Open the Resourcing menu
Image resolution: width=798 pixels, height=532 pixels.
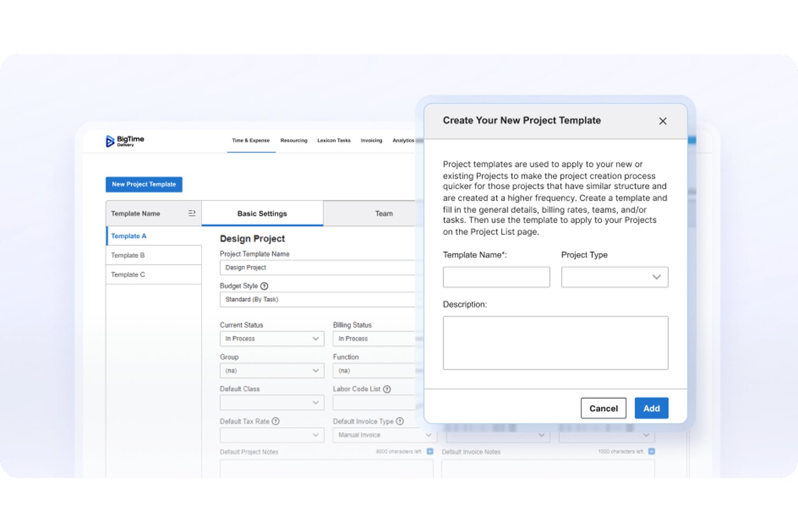pyautogui.click(x=294, y=141)
